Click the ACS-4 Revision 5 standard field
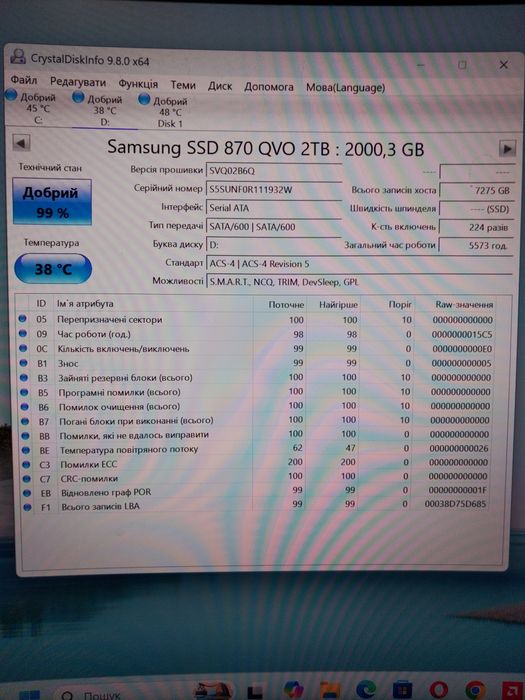 coord(359,264)
